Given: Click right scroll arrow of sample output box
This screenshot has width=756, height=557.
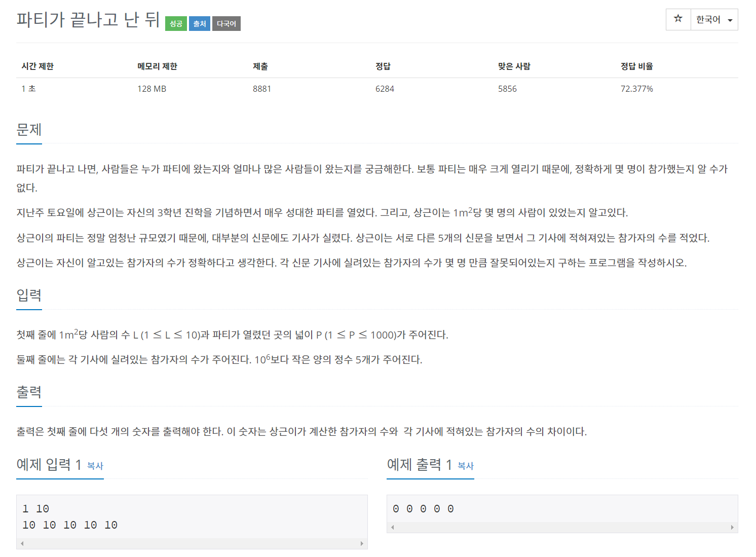Looking at the screenshot, I should pos(732,527).
